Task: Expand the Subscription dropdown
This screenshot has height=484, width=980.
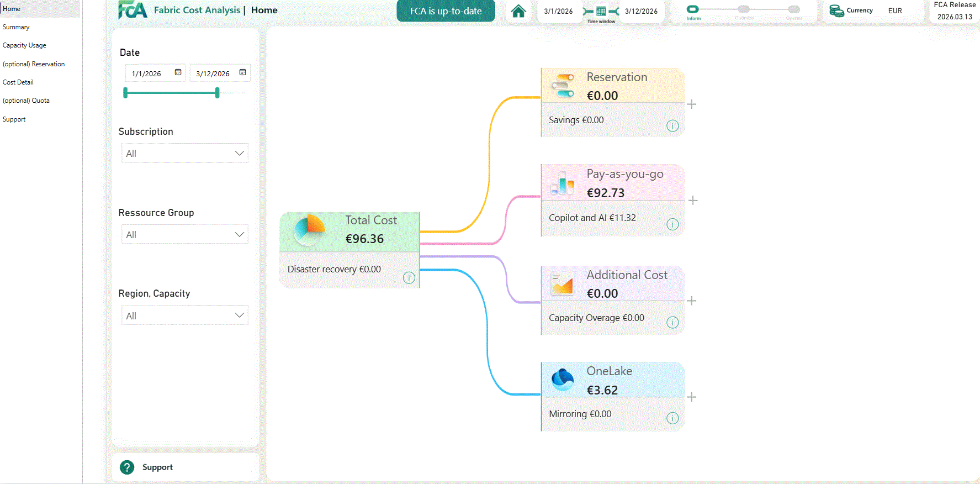Action: click(x=184, y=153)
